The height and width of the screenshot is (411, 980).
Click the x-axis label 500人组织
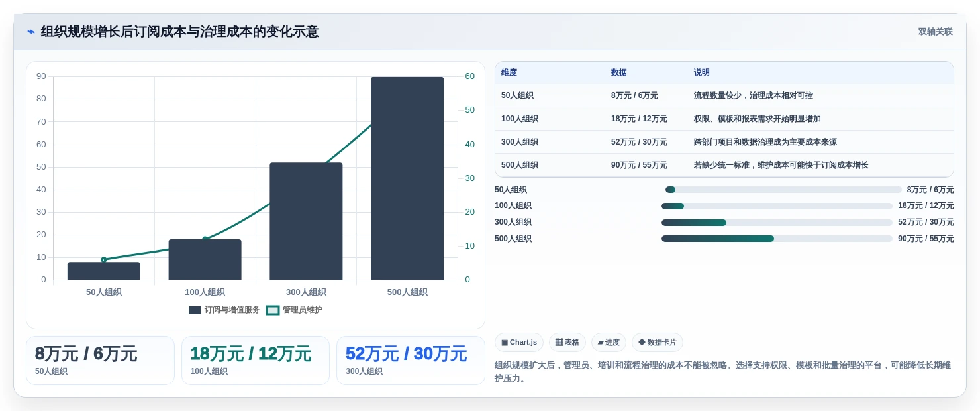coord(407,292)
